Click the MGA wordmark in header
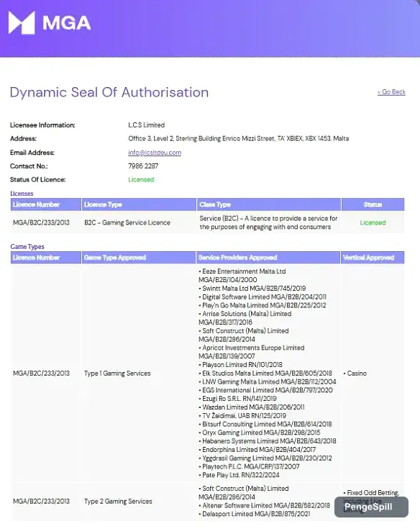 66,23
